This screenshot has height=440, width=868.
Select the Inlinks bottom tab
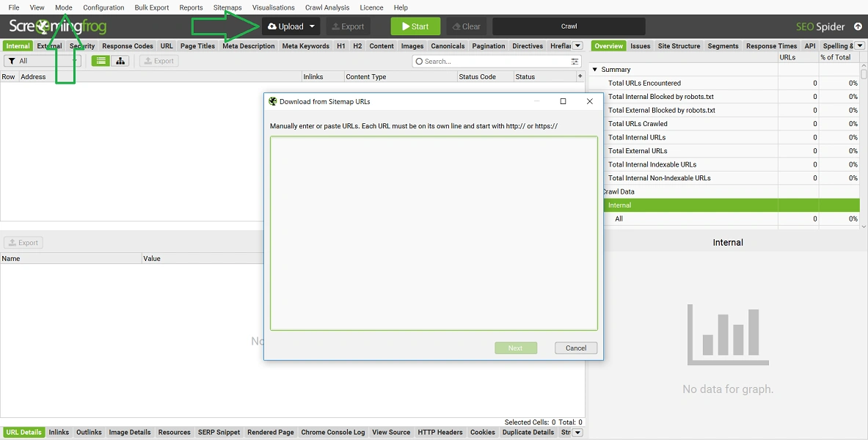coord(59,432)
